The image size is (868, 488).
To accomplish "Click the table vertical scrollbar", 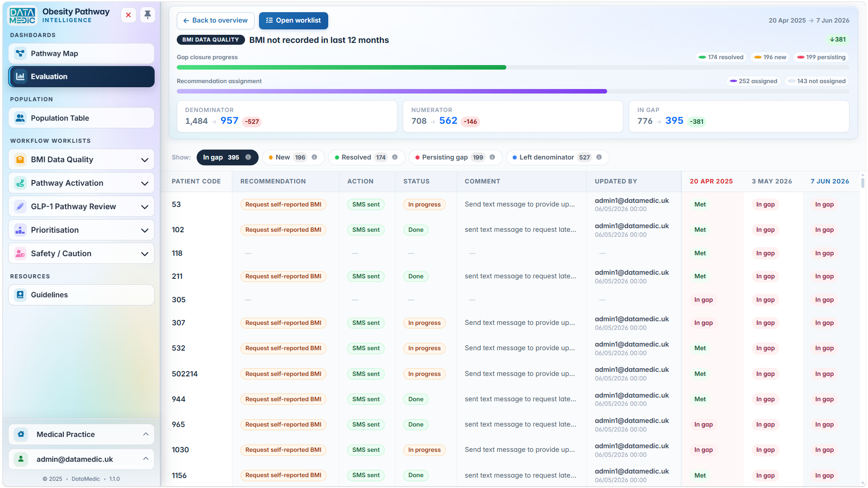I will pyautogui.click(x=863, y=183).
